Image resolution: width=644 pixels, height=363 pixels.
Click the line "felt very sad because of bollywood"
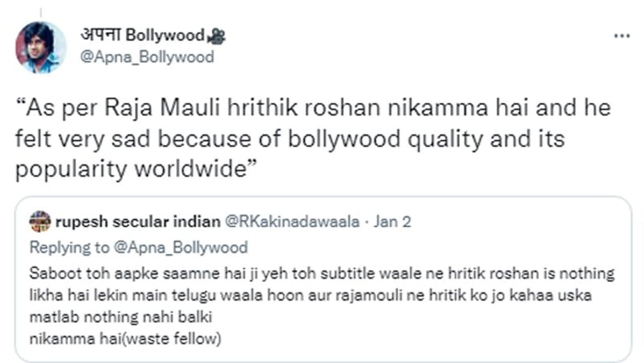click(290, 139)
